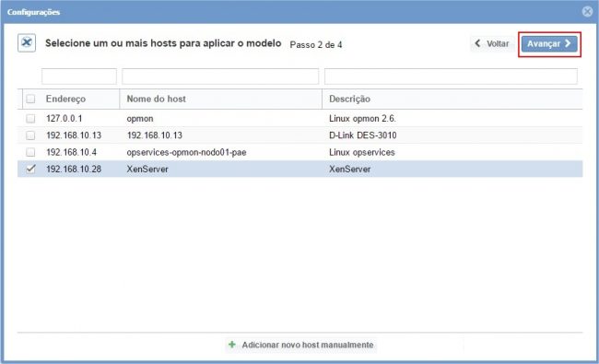Screen dimensions: 599x364
Task: Focus the Descrição filter field
Action: [x=451, y=76]
